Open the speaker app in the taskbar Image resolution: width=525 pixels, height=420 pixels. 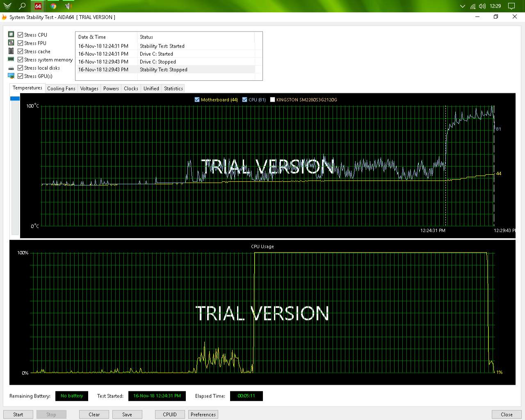[68, 6]
